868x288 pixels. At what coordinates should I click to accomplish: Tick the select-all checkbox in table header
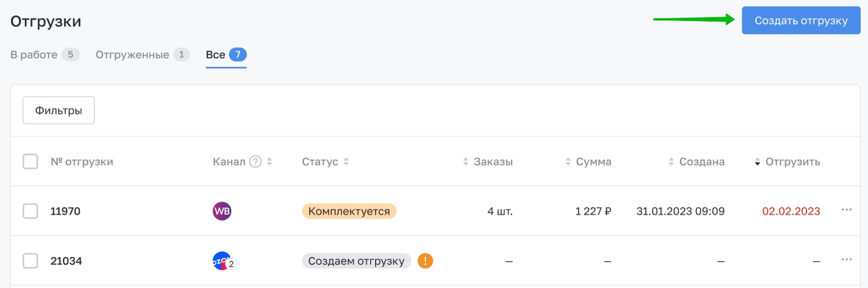pos(30,161)
